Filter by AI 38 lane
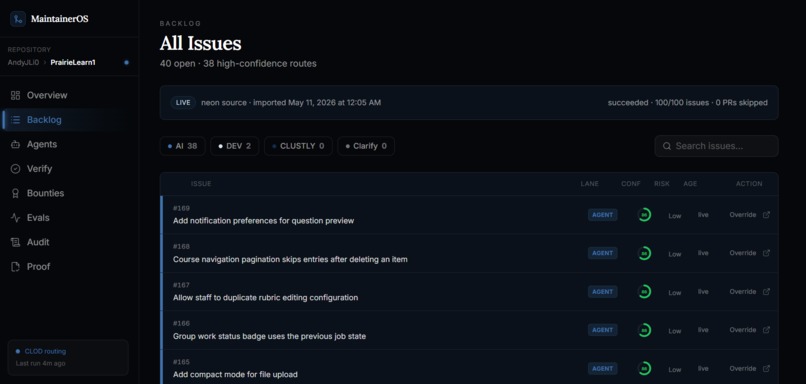The height and width of the screenshot is (384, 806). [182, 146]
